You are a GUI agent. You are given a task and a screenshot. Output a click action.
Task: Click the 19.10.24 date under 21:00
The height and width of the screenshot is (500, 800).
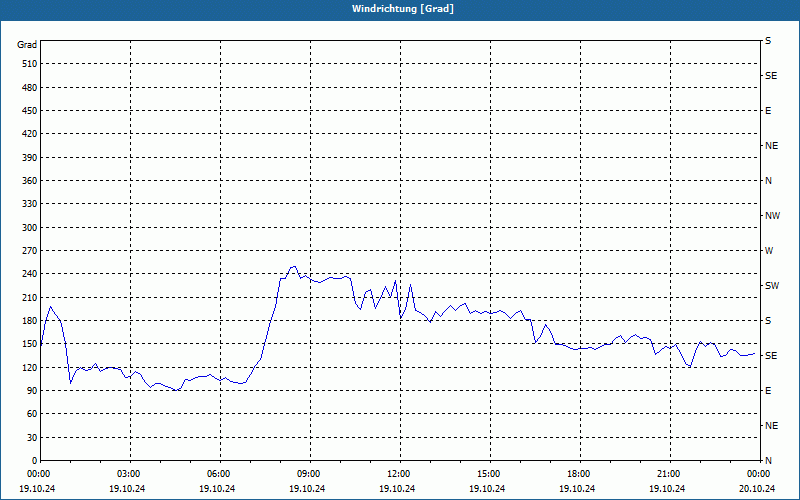667,489
